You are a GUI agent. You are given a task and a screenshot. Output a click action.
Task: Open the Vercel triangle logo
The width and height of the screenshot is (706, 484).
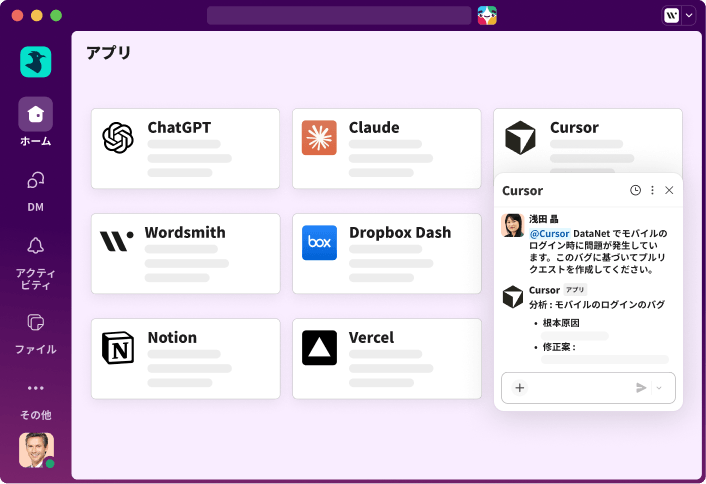click(x=319, y=348)
